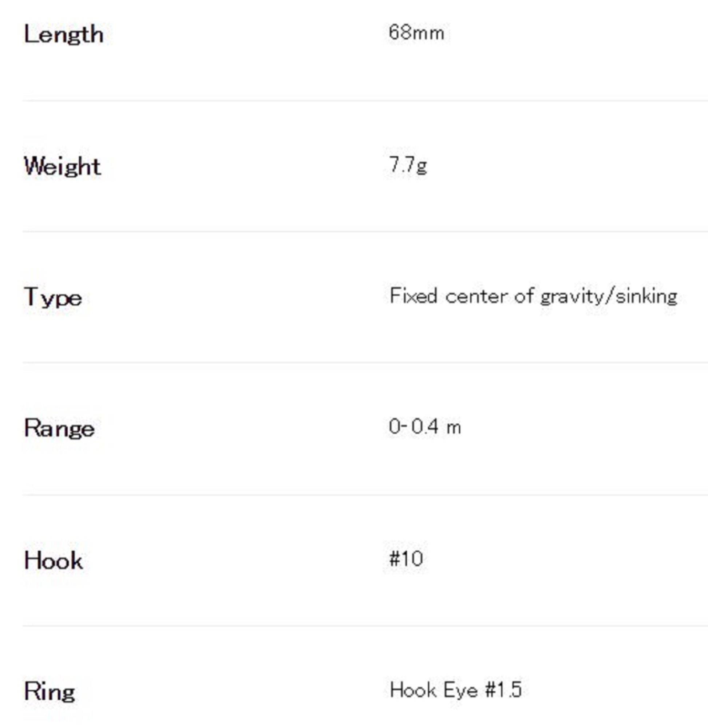Viewport: 708px width, 728px height.
Task: Click divider line between Type and Range
Action: click(x=364, y=362)
